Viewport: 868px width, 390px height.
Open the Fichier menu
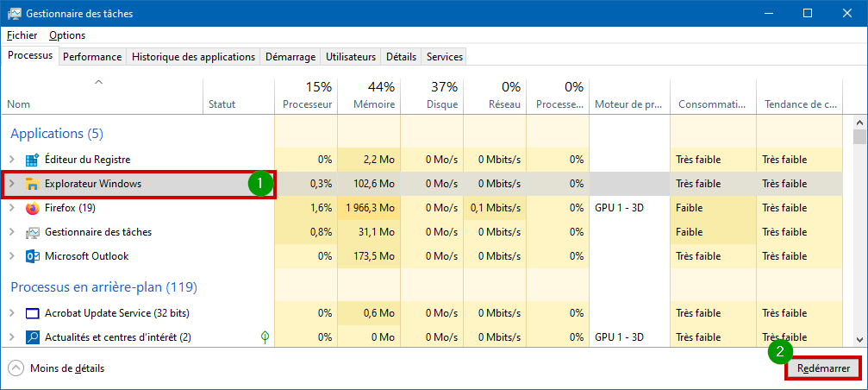pyautogui.click(x=22, y=35)
